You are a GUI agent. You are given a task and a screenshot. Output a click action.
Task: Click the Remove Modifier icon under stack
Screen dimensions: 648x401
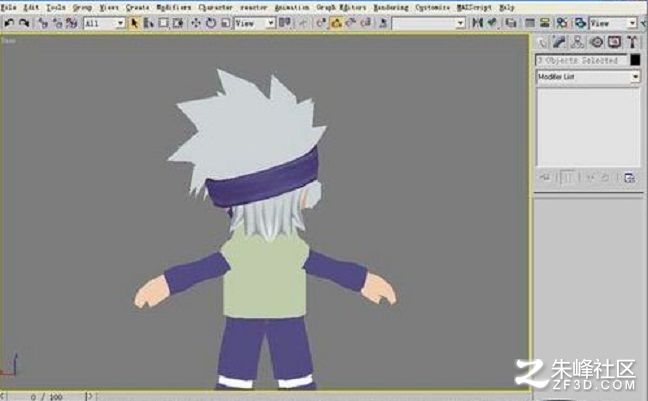[605, 178]
